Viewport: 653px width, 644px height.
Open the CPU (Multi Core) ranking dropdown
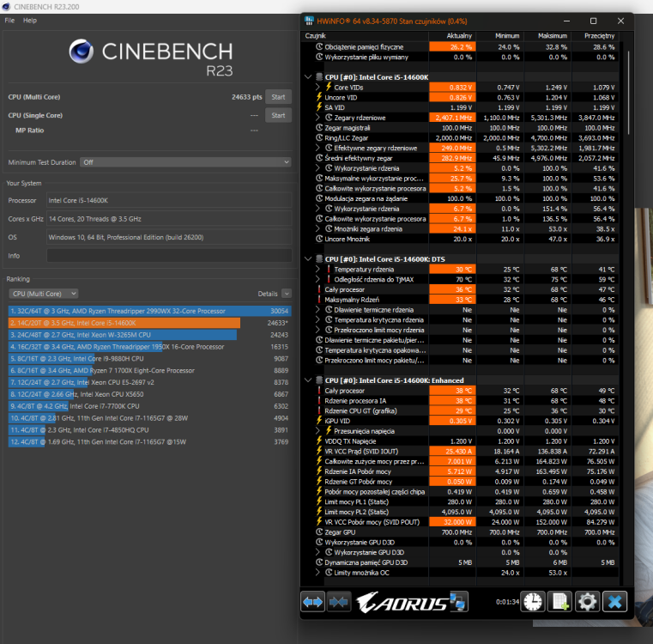coord(43,294)
